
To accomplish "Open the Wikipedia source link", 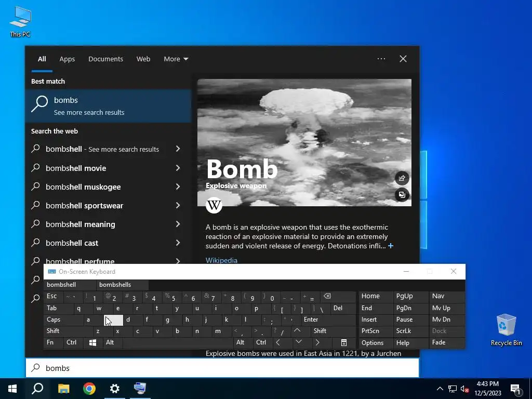I will (x=221, y=260).
